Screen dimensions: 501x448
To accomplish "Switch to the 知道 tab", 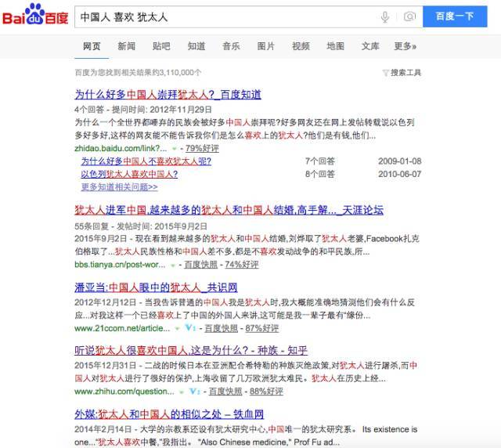I will point(196,46).
